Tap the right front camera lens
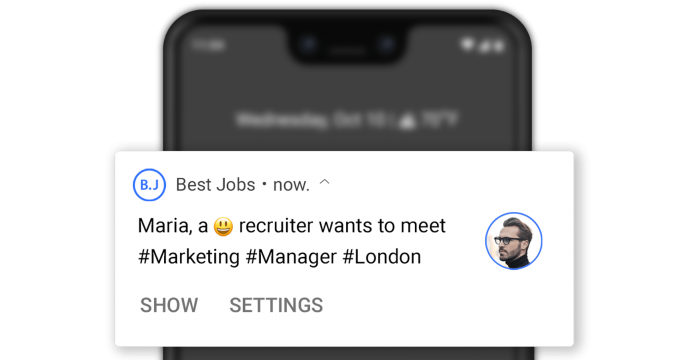696x360 pixels. (387, 44)
